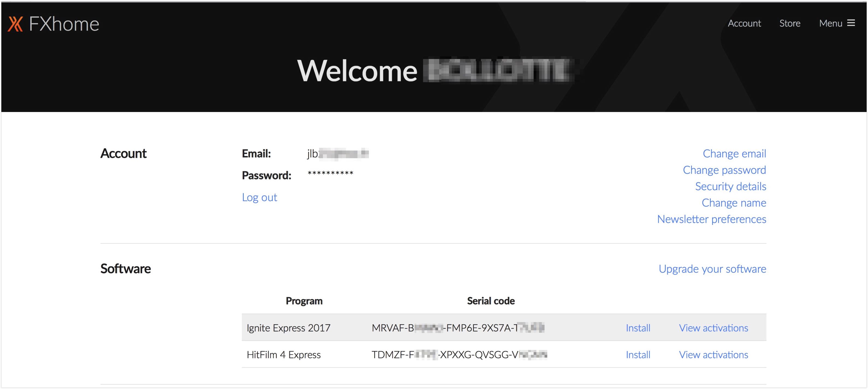868x389 pixels.
Task: Open the Newsletter preferences link
Action: click(x=711, y=219)
